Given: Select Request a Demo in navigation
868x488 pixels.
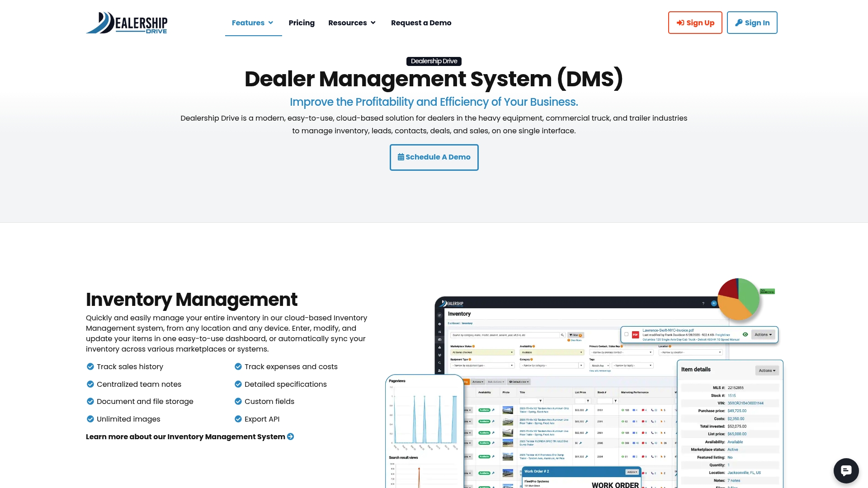Looking at the screenshot, I should [x=421, y=23].
